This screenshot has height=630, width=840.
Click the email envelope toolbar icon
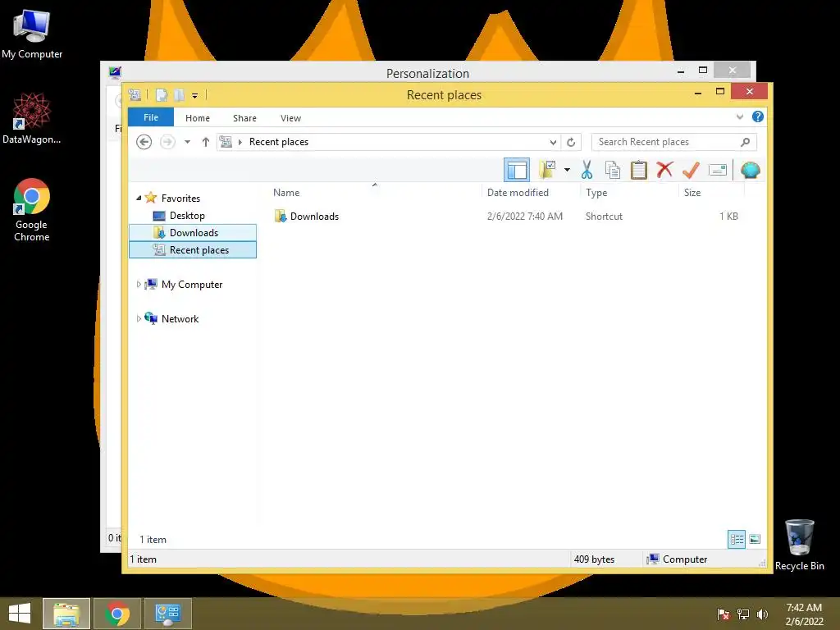[x=717, y=171]
